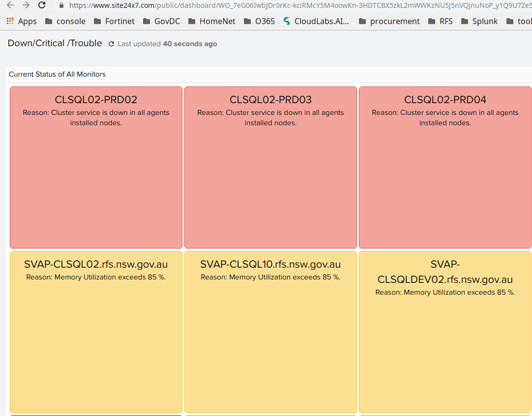The width and height of the screenshot is (532, 416).
Task: Click the memory reason text under SVAP-CLSQL02
Action: tap(96, 277)
